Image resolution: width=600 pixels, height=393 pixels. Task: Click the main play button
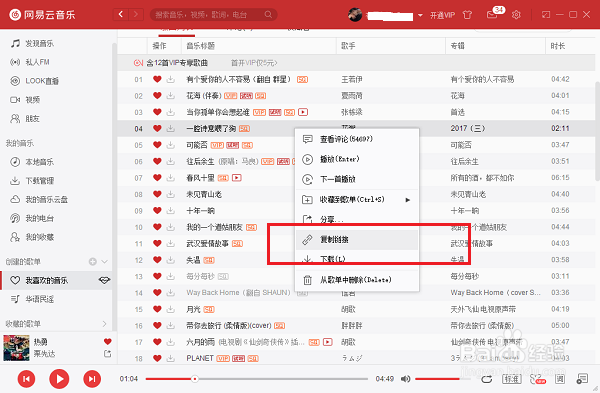59,379
